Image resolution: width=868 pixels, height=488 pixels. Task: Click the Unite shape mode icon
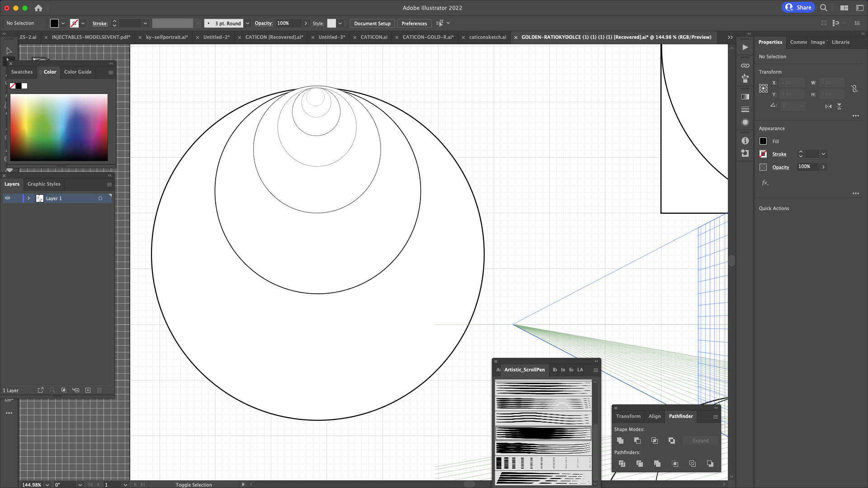[620, 441]
